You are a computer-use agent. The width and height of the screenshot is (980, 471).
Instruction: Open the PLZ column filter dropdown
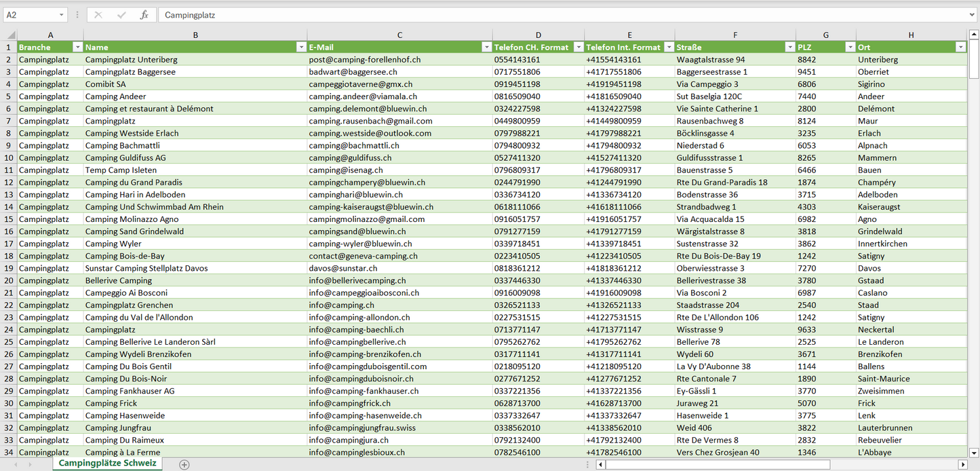(x=850, y=47)
